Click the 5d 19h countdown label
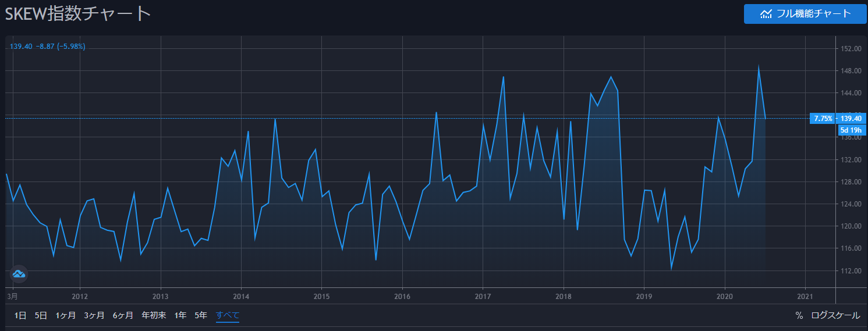The width and height of the screenshot is (868, 331). [x=851, y=130]
